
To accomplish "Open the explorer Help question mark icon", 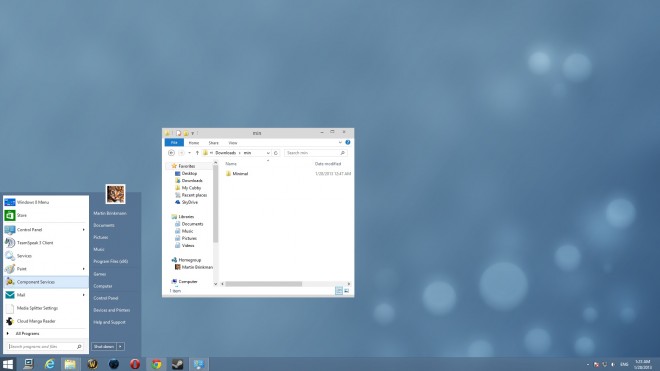I will [x=348, y=142].
